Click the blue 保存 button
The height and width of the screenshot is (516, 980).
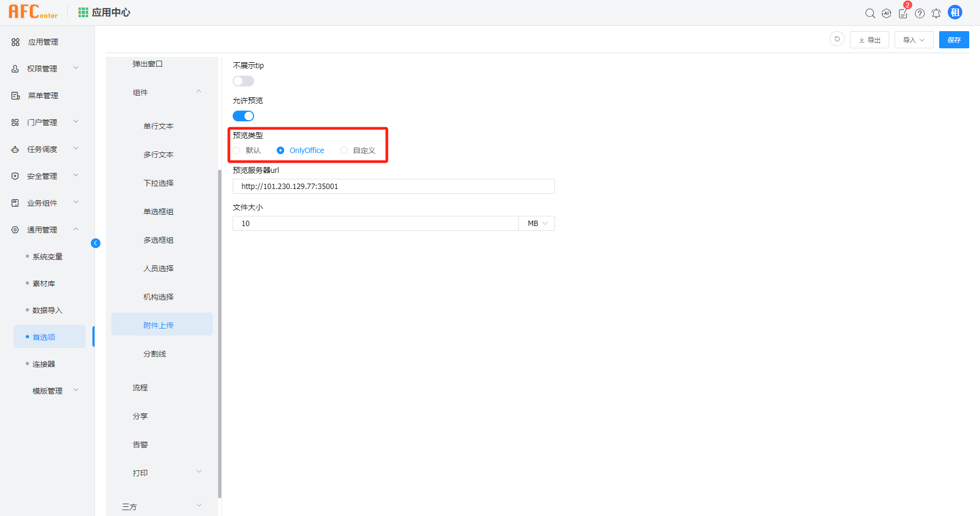click(x=954, y=40)
